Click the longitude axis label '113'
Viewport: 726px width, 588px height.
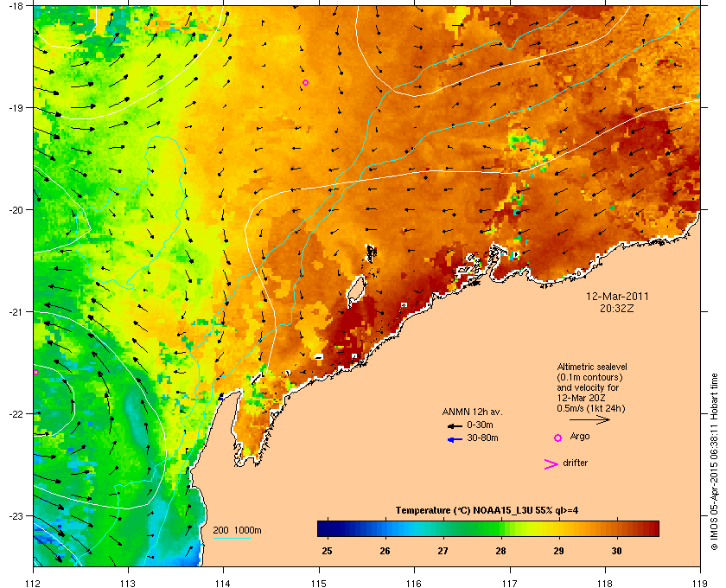pos(128,584)
